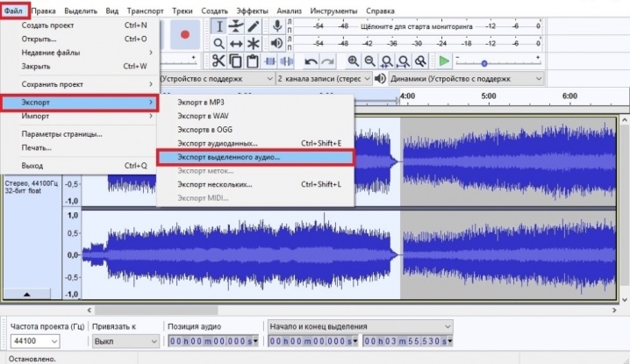Click the Paste clipboard icon
Image resolution: width=630 pixels, height=364 pixels.
253,61
